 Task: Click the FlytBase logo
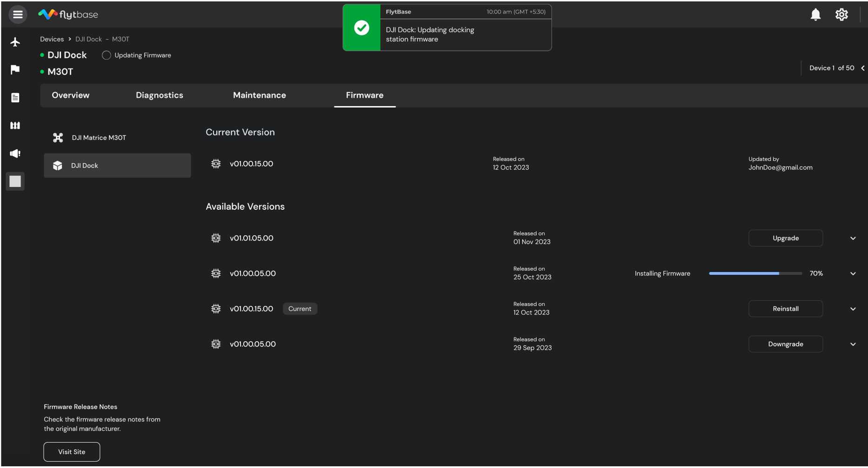pos(68,14)
